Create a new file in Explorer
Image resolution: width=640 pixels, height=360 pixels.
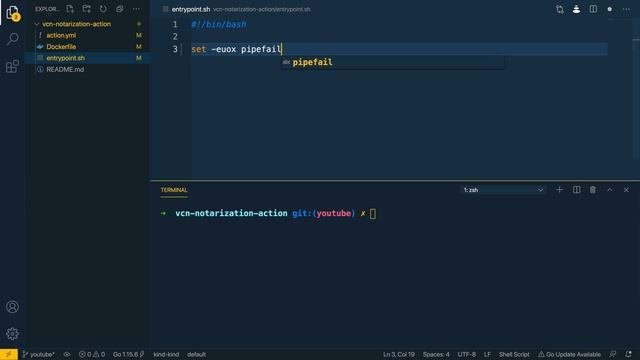pyautogui.click(x=70, y=9)
